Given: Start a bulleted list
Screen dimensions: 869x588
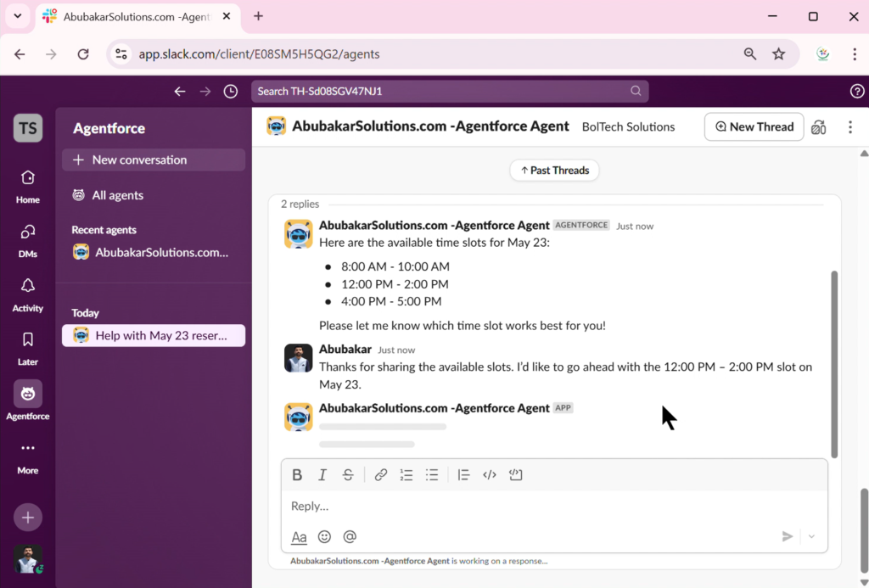Looking at the screenshot, I should [432, 475].
